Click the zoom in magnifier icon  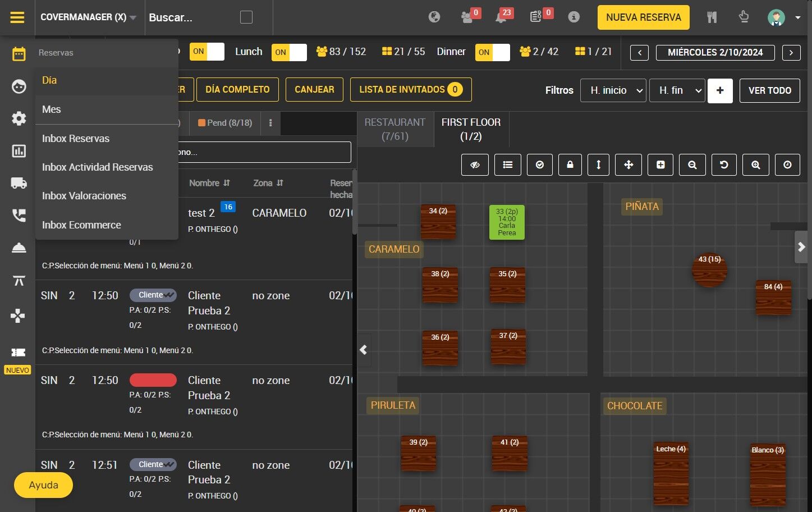(x=755, y=164)
